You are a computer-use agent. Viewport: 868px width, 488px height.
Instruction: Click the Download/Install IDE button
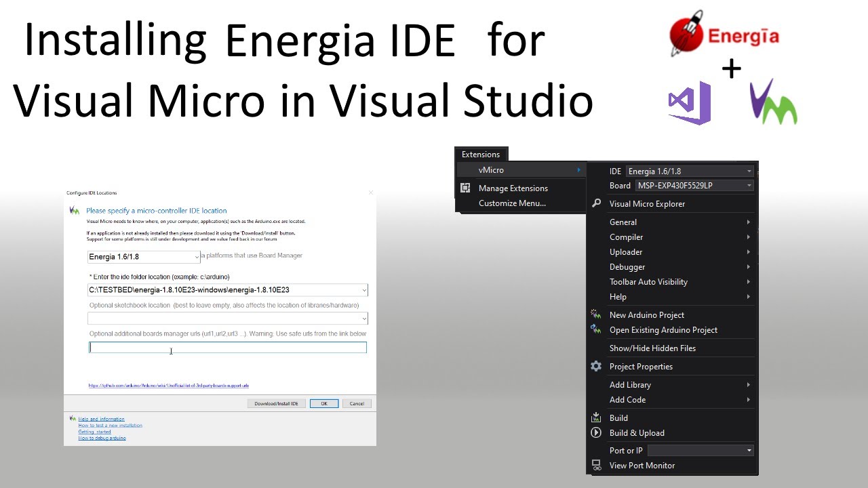(x=276, y=403)
